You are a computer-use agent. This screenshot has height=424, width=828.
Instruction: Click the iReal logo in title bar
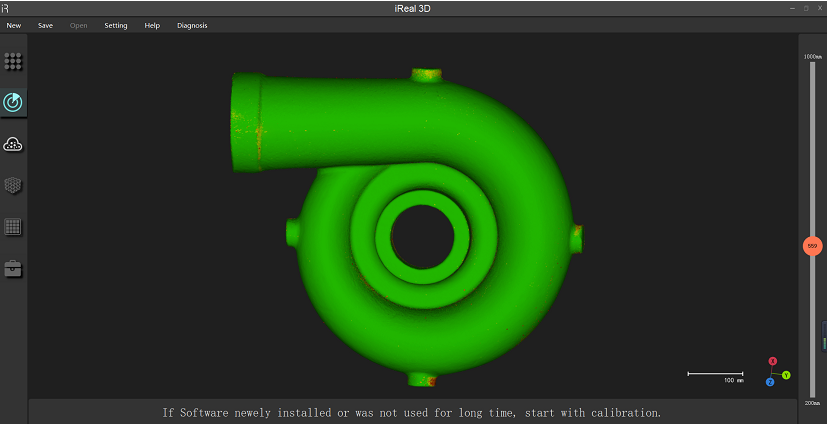[5, 8]
